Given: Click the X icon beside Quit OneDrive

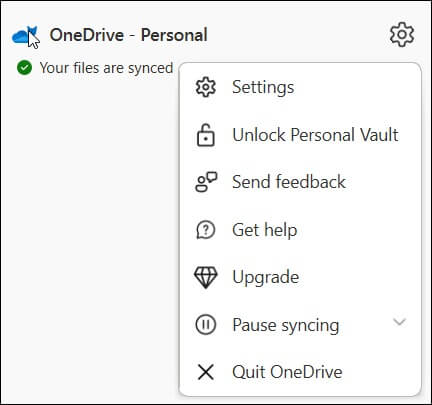Looking at the screenshot, I should click(206, 372).
